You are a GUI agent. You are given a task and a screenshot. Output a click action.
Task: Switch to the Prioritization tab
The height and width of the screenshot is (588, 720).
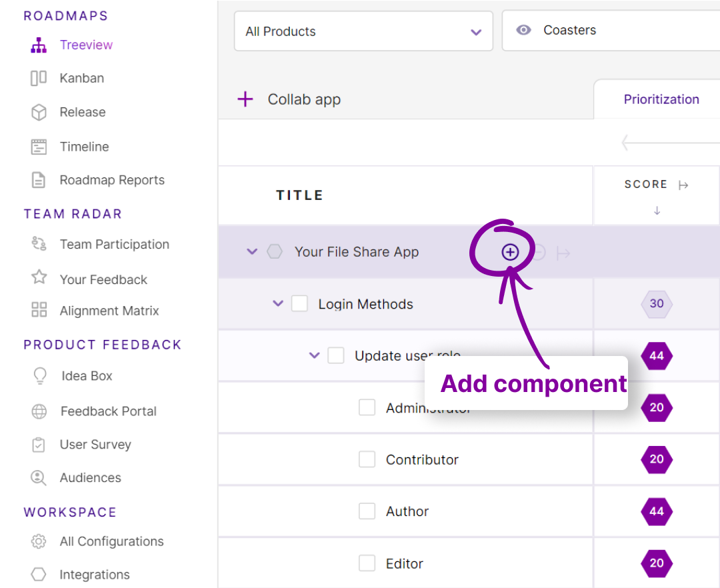coord(661,99)
